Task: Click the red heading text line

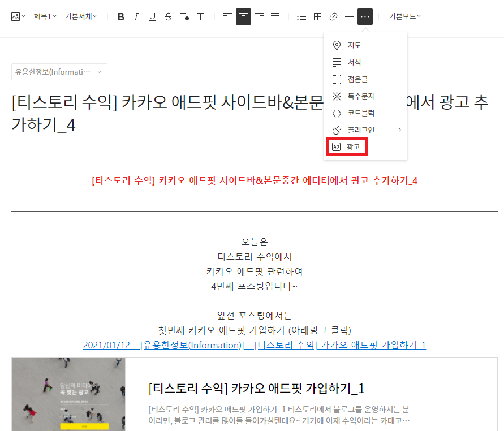Action: coord(255,180)
